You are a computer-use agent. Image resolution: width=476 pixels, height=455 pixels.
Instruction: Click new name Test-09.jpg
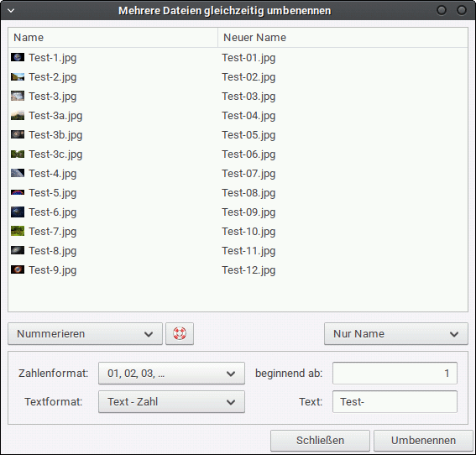(x=248, y=212)
